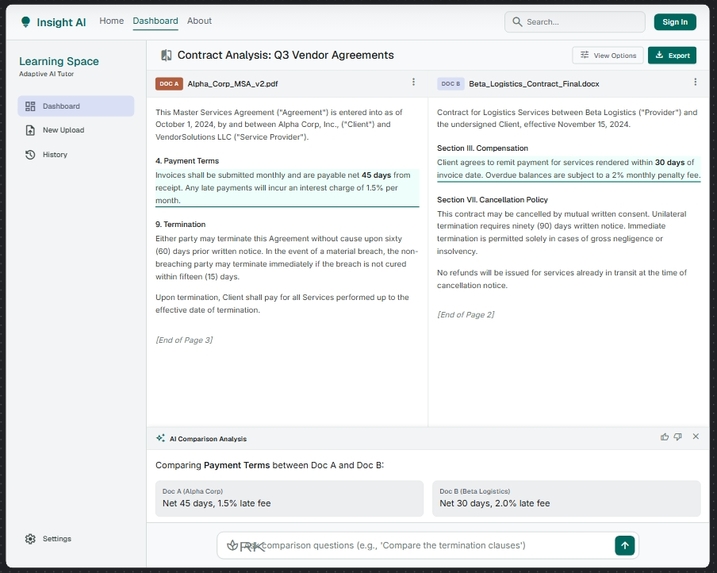This screenshot has width=717, height=573.
Task: Click file name Alpha_Corp_MSA_v2.pdf
Action: click(x=233, y=84)
